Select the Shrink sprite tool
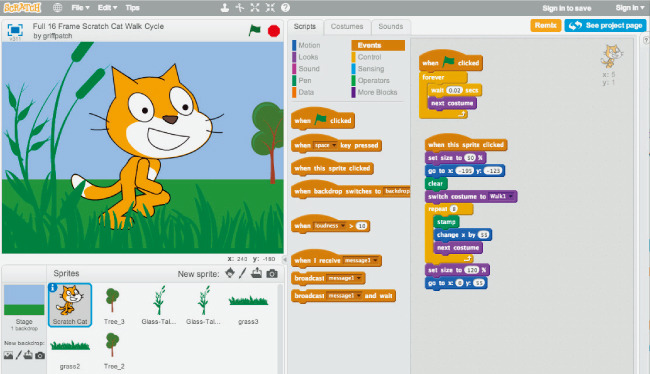 (270, 7)
